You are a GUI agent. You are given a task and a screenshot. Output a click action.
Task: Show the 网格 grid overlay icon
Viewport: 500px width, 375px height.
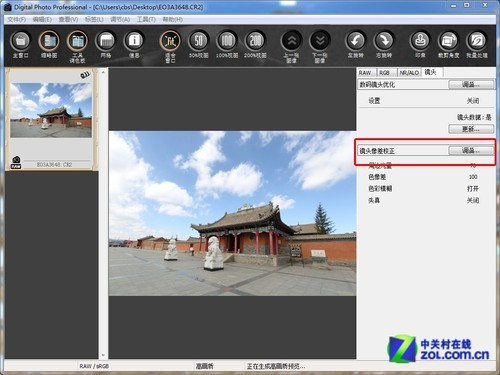pos(106,41)
